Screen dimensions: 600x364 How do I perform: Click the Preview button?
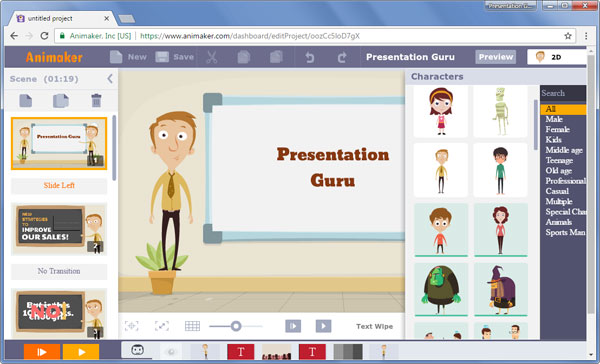pos(496,57)
